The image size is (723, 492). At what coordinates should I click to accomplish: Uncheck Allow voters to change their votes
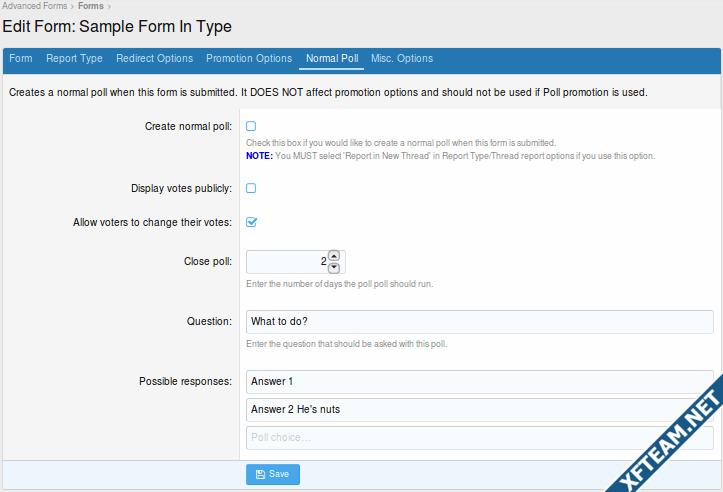click(251, 222)
